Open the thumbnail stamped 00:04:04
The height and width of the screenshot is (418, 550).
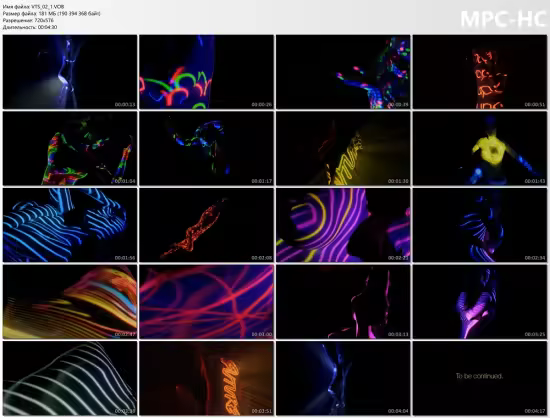343,378
